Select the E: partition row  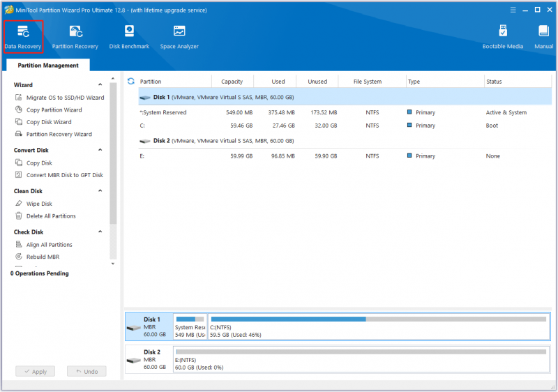tap(345, 156)
